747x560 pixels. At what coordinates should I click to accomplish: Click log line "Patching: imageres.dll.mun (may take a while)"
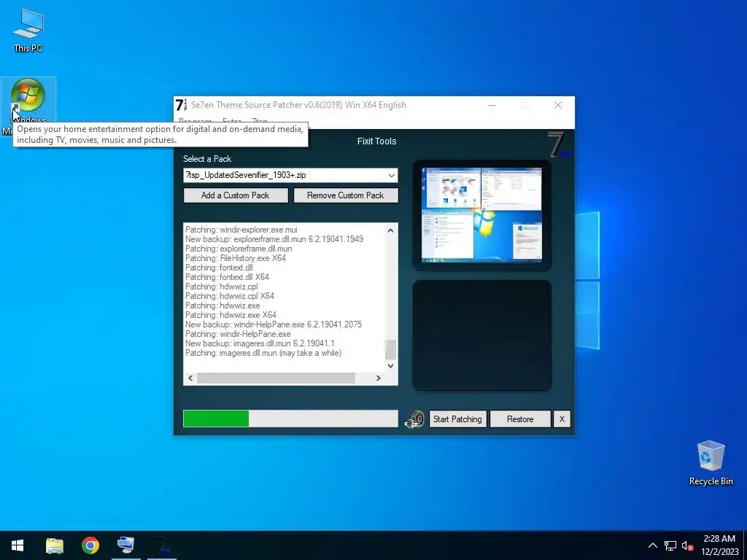point(263,353)
